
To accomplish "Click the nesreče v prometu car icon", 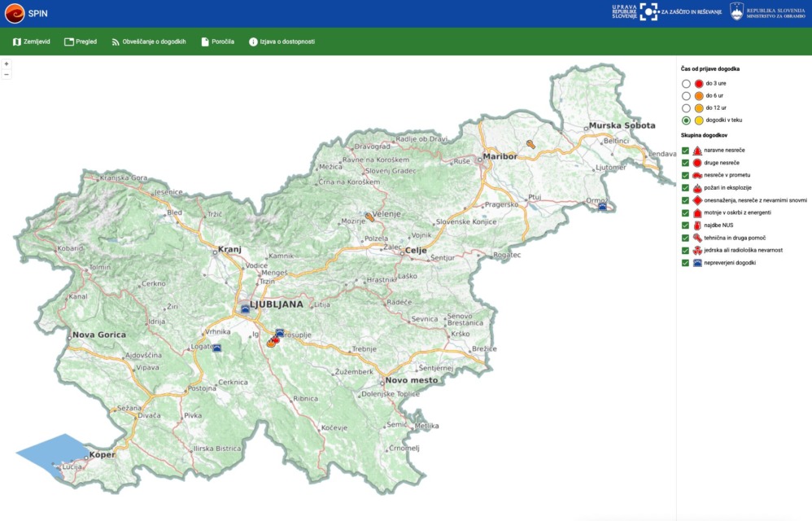I will click(x=697, y=175).
